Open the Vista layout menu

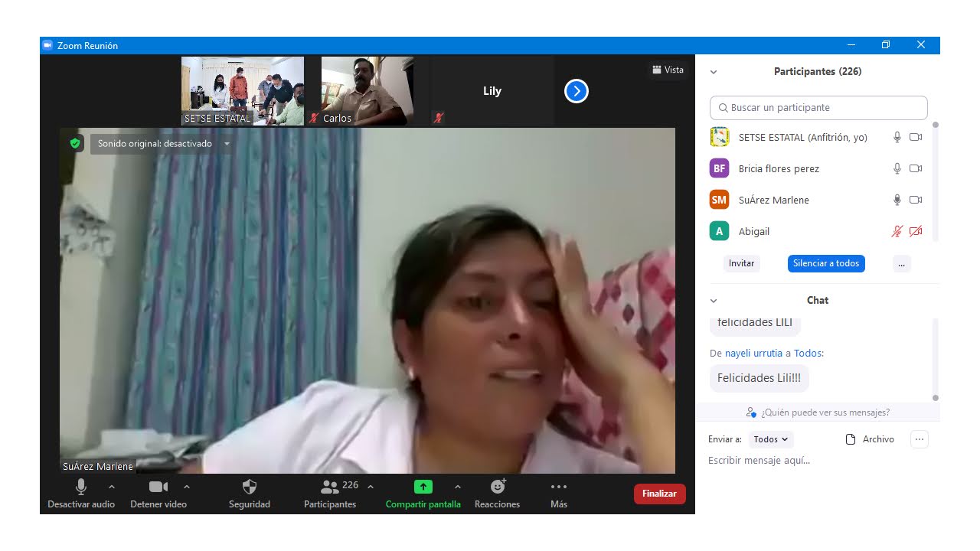coord(668,70)
